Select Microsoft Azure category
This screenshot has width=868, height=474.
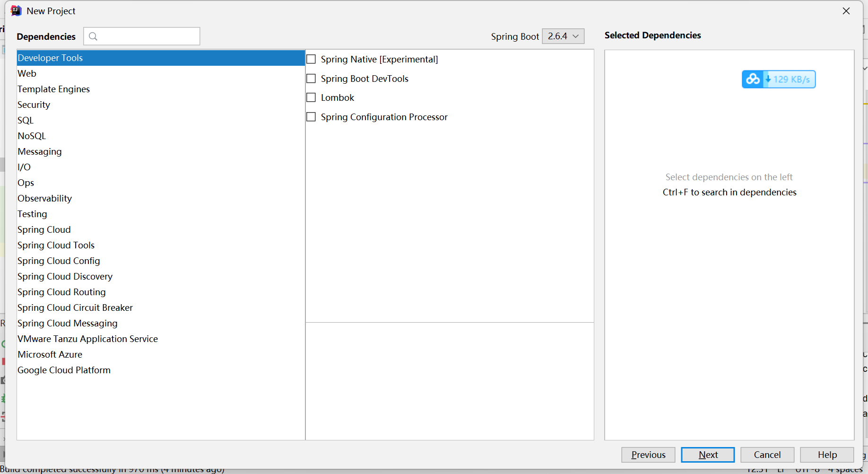coord(161,354)
